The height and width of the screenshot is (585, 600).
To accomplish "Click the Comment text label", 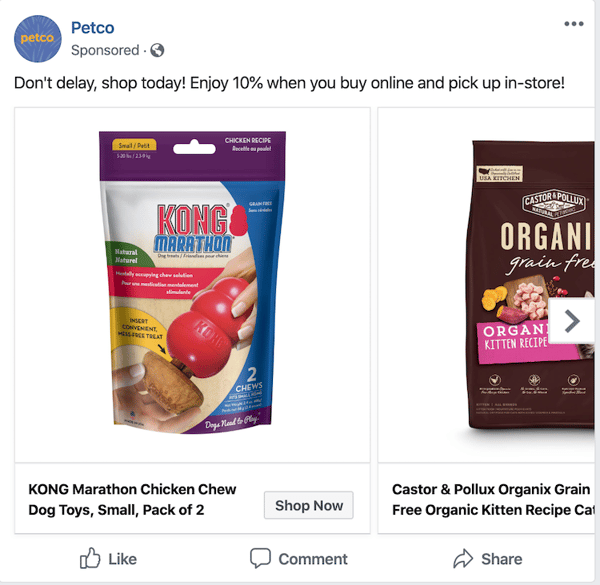I will 313,559.
